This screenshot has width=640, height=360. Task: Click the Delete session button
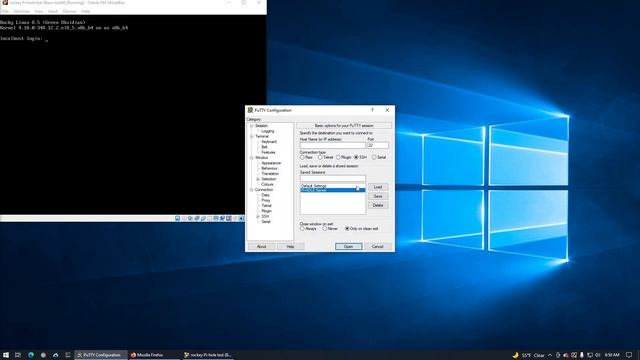[x=378, y=205]
